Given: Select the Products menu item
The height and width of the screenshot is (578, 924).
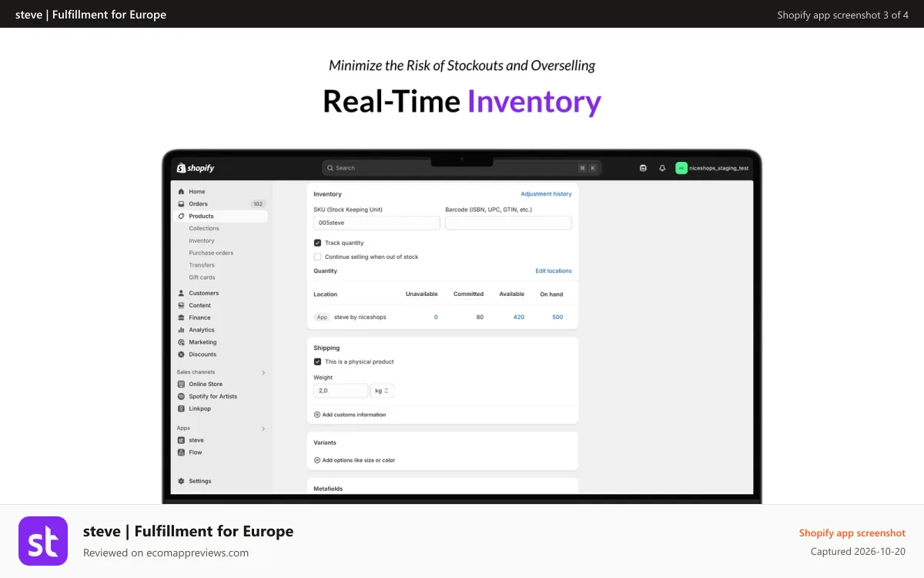Looking at the screenshot, I should pos(221,216).
